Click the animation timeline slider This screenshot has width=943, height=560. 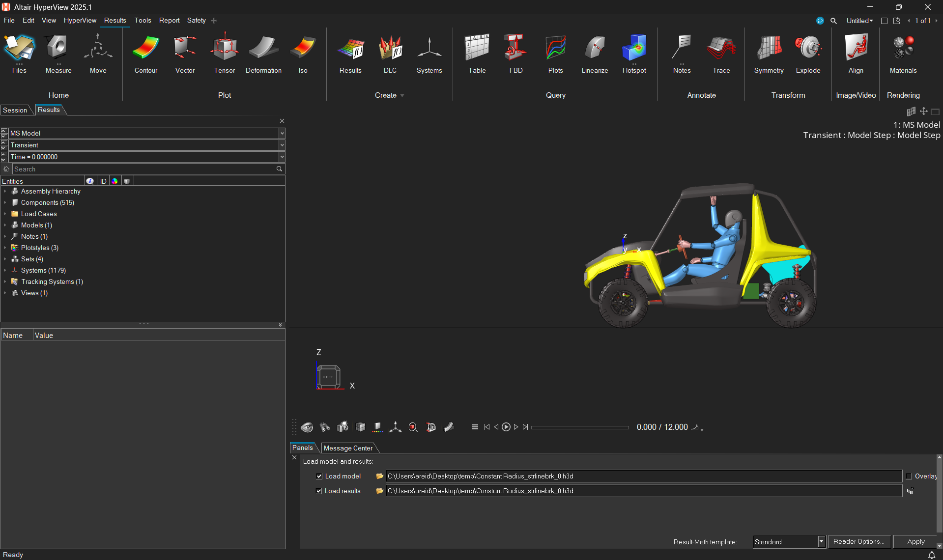pos(580,427)
